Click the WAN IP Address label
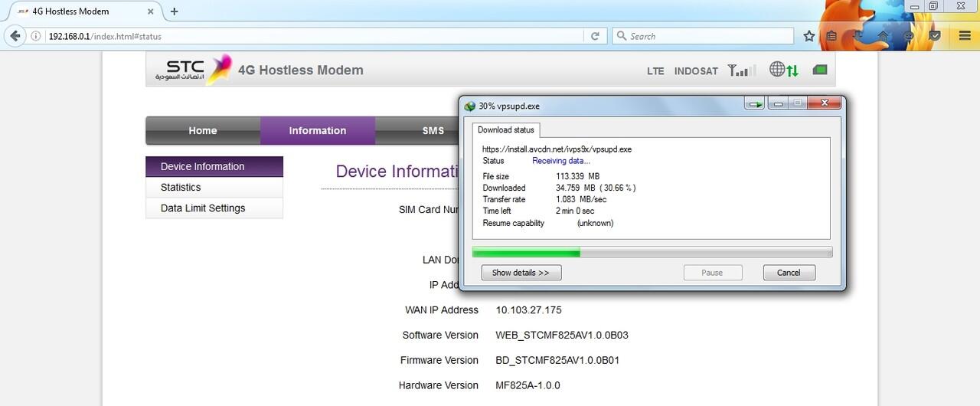The height and width of the screenshot is (406, 980). coord(442,310)
